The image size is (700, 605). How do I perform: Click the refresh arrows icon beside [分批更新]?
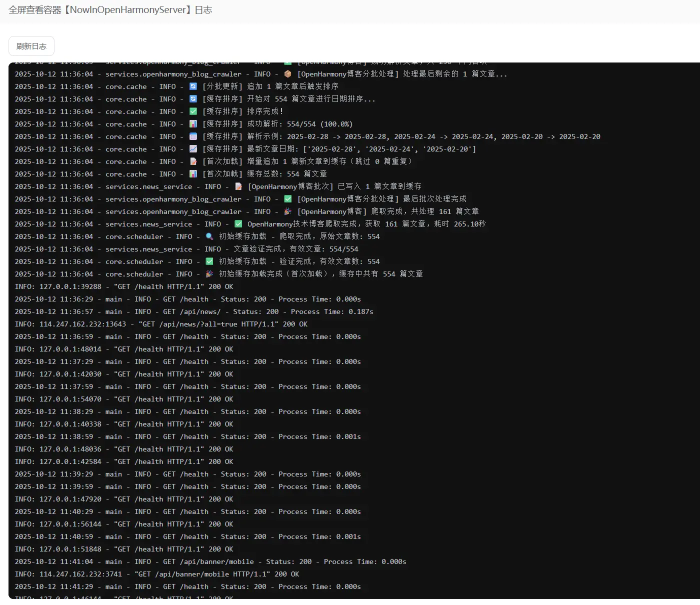(193, 86)
